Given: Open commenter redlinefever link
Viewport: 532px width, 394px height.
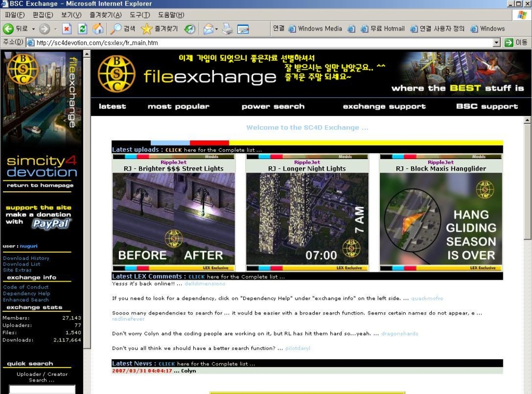Looking at the screenshot, I should (128, 319).
